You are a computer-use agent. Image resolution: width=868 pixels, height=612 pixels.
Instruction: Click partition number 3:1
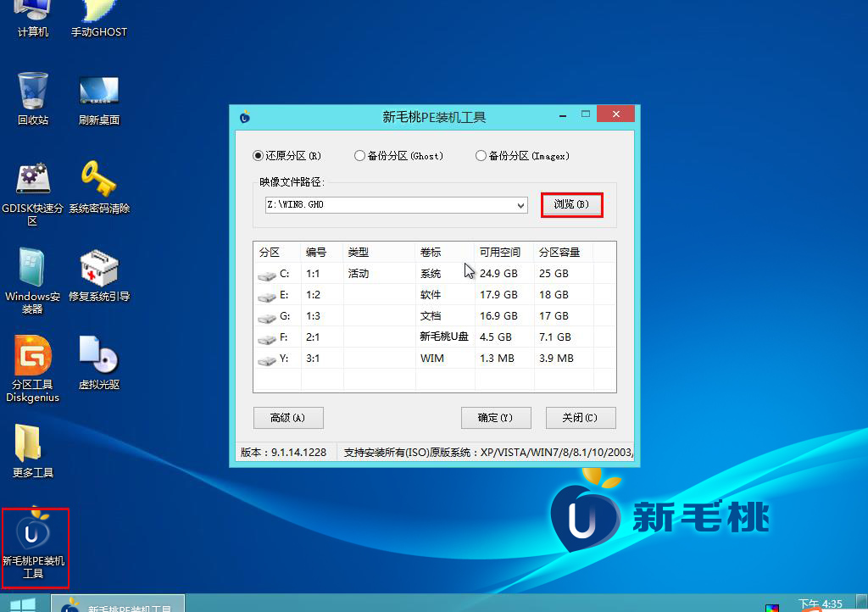313,359
